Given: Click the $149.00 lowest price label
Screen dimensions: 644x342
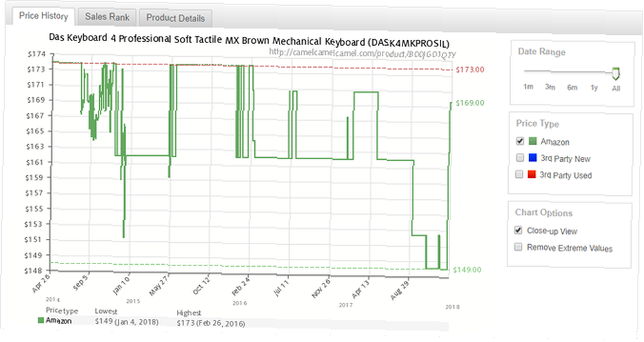Looking at the screenshot, I should pyautogui.click(x=467, y=270).
